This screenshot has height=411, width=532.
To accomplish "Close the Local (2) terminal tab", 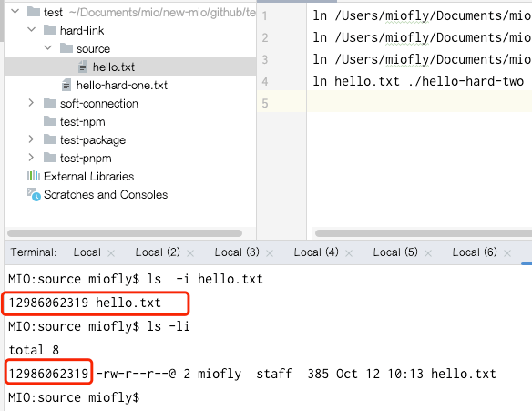I will 190,253.
